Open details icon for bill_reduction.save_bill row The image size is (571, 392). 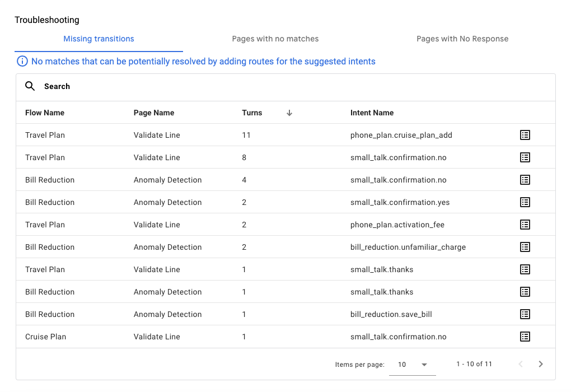click(x=525, y=314)
